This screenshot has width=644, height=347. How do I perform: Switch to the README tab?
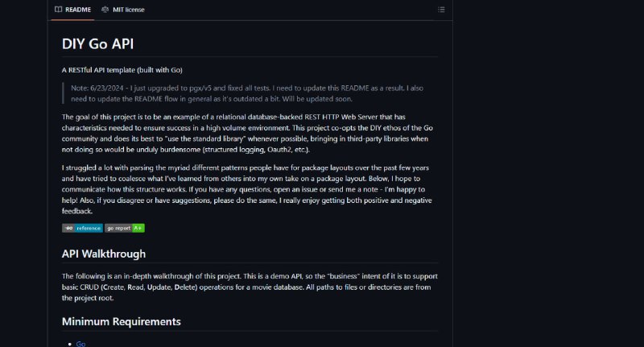point(72,10)
